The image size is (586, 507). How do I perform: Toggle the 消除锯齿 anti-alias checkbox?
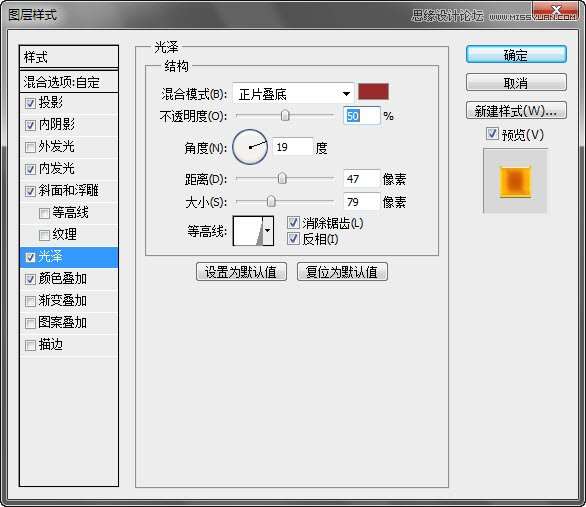[x=293, y=223]
